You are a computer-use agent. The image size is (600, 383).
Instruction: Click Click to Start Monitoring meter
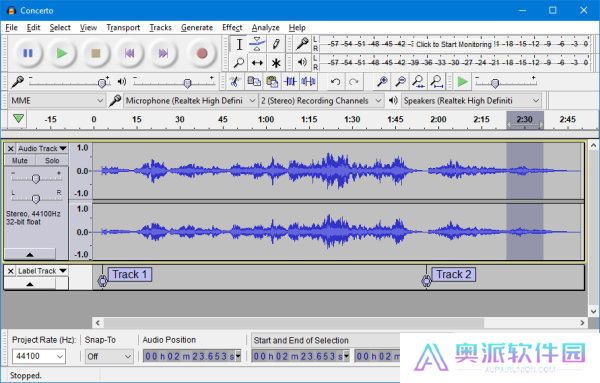[x=453, y=44]
